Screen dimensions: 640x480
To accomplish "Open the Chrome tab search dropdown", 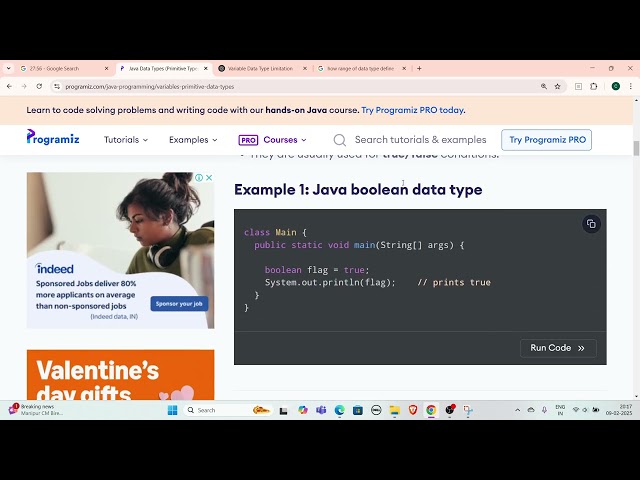I will click(9, 69).
